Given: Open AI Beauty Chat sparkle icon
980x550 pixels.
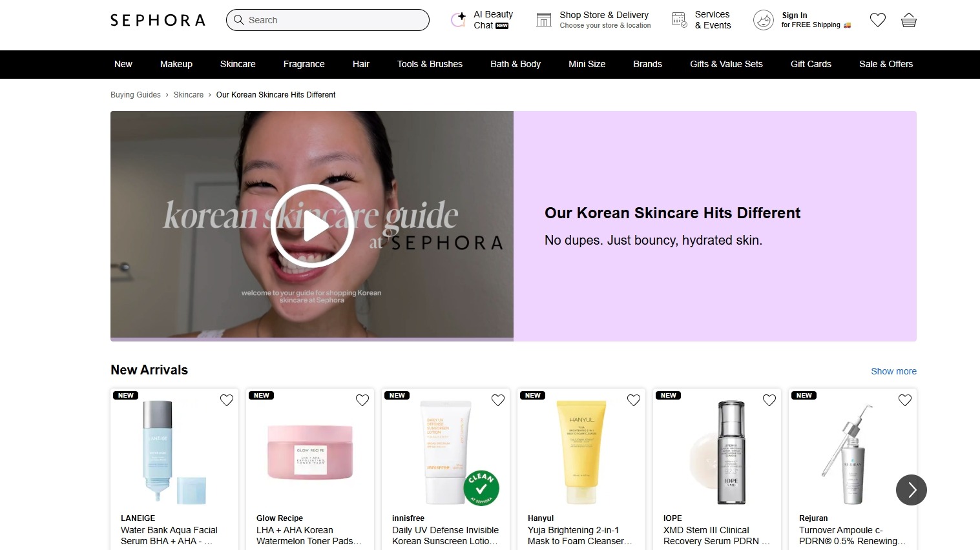Looking at the screenshot, I should tap(458, 20).
